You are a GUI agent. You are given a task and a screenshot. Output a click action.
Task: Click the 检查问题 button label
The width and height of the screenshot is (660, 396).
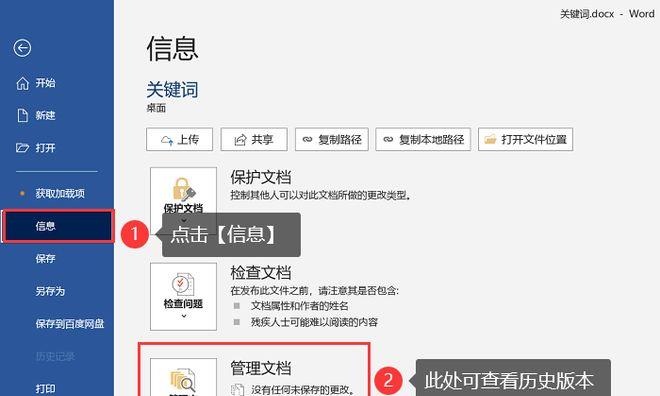coord(183,304)
